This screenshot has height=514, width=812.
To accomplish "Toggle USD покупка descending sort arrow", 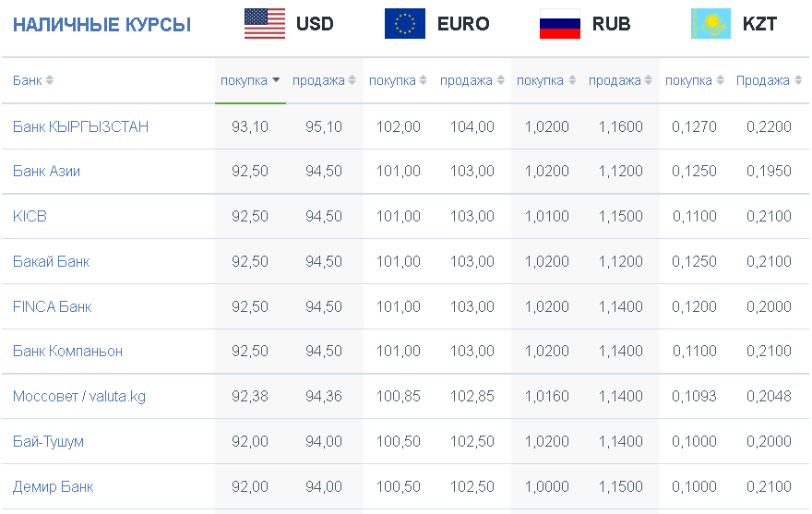I will click(276, 79).
